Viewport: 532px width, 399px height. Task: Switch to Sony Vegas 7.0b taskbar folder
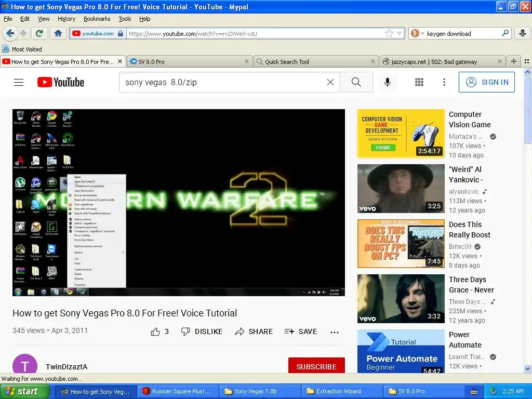(259, 391)
